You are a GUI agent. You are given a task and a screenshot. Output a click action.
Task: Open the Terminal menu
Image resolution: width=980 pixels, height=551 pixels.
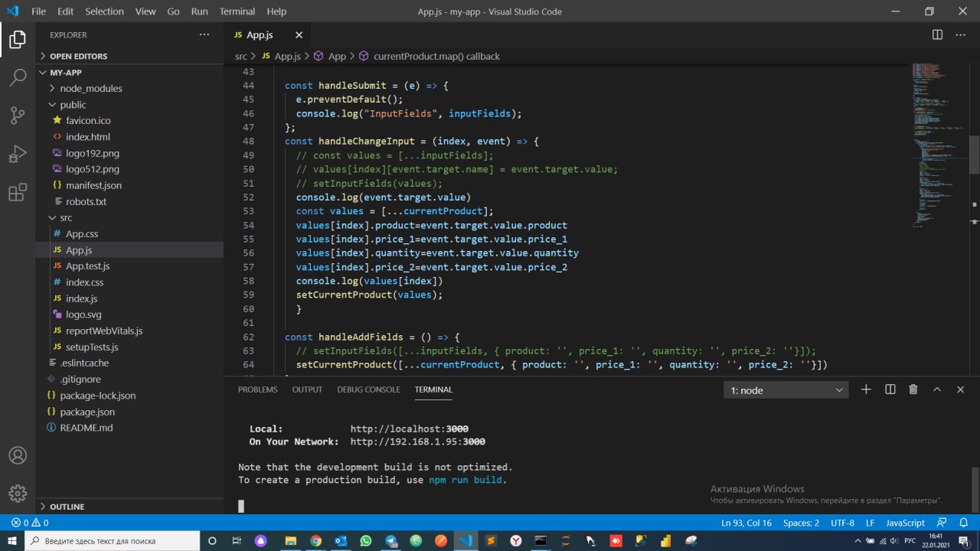point(237,11)
